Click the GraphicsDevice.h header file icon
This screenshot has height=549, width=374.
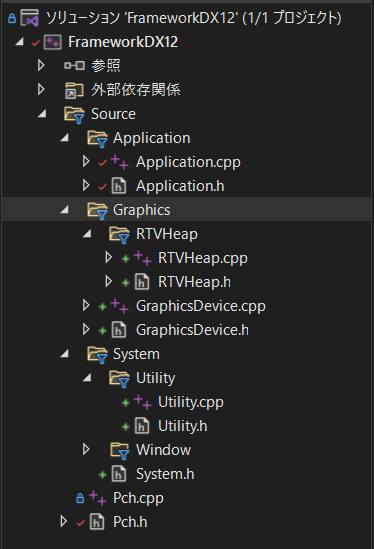[119, 330]
